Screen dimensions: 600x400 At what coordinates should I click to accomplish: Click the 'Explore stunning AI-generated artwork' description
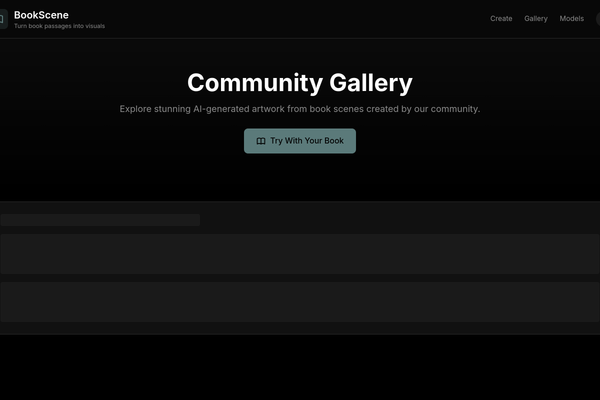click(300, 109)
